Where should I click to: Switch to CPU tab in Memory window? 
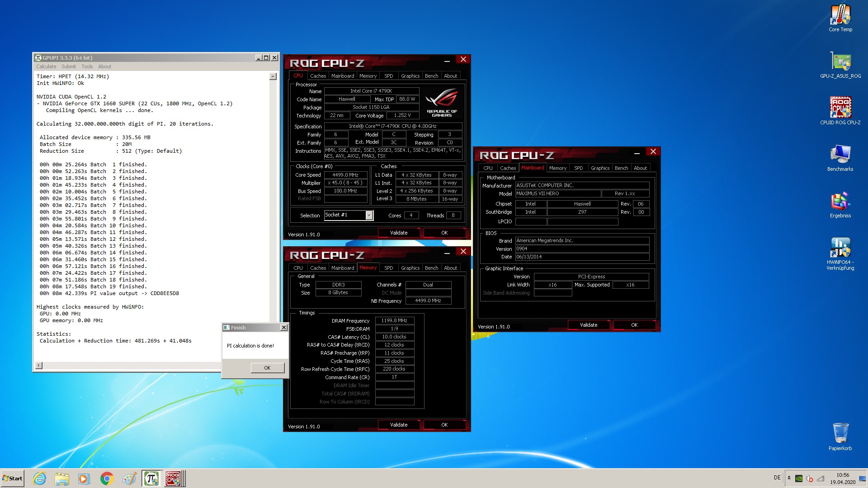coord(298,268)
